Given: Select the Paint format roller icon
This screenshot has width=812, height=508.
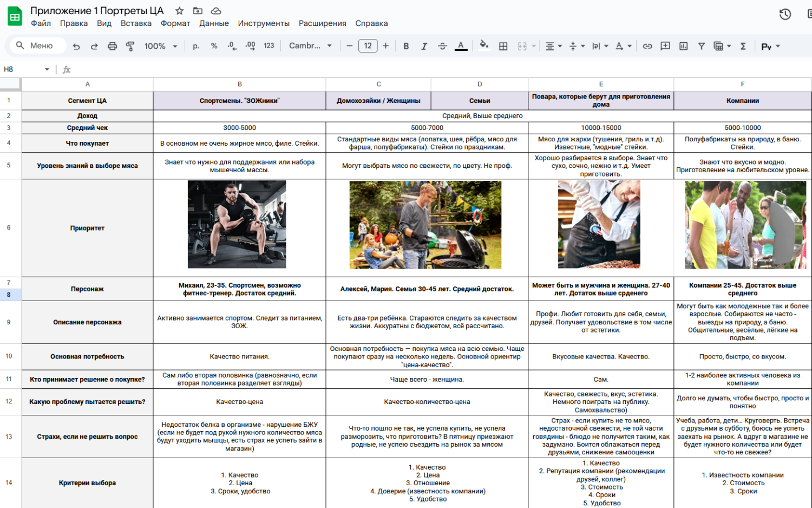Looking at the screenshot, I should click(x=130, y=47).
